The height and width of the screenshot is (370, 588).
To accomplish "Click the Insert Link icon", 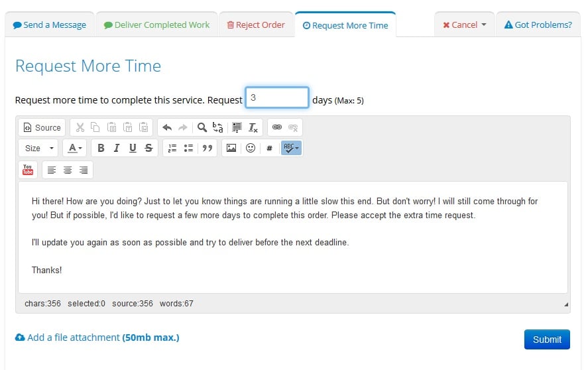I will point(277,127).
